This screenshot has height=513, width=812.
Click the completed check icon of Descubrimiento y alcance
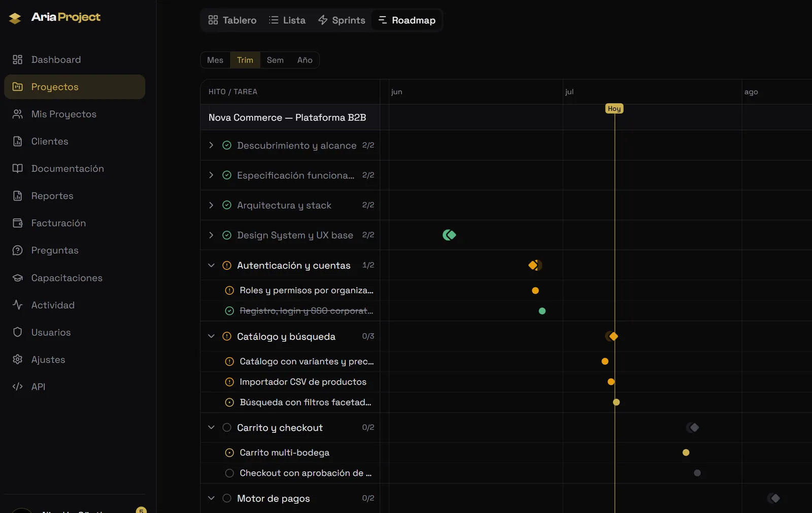click(227, 145)
